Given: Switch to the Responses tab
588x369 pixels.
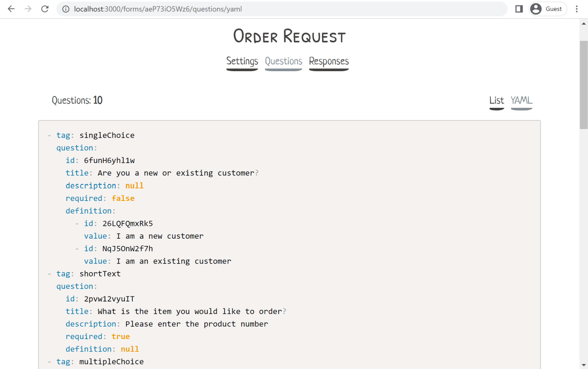Looking at the screenshot, I should coord(329,61).
